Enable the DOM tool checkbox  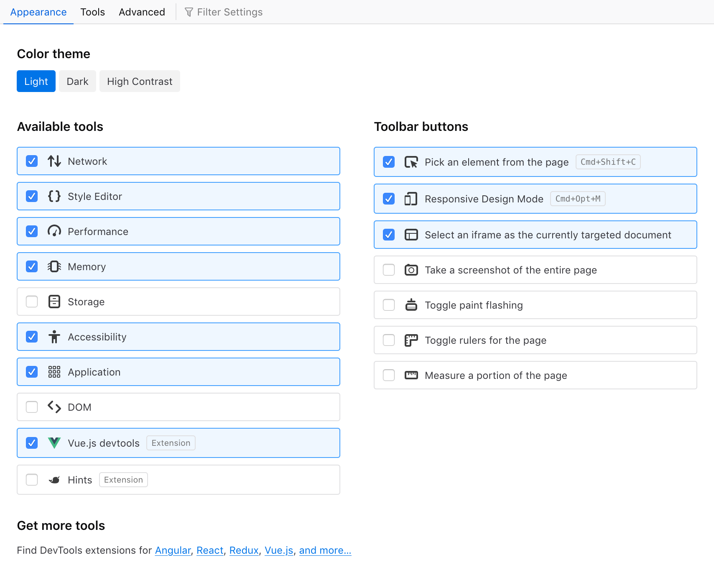(32, 407)
